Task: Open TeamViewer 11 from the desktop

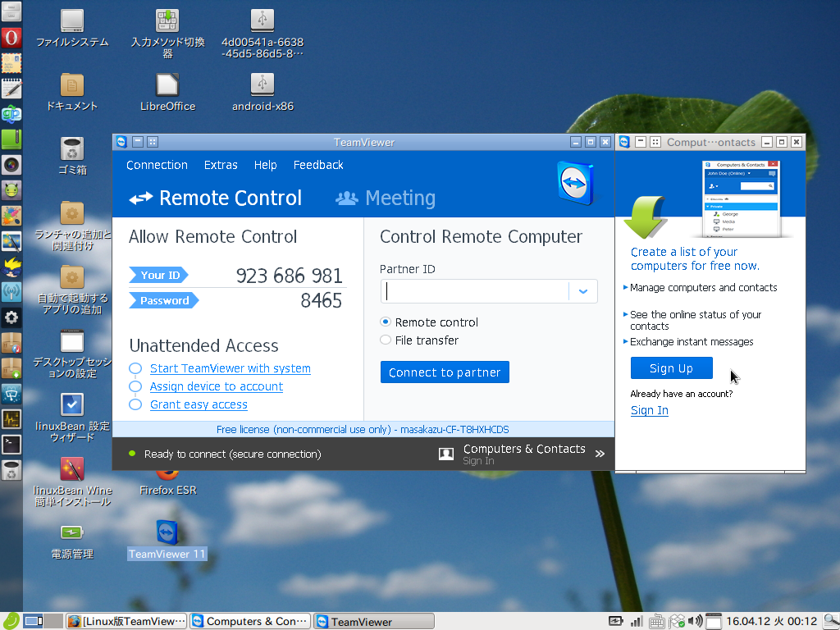Action: (x=167, y=533)
